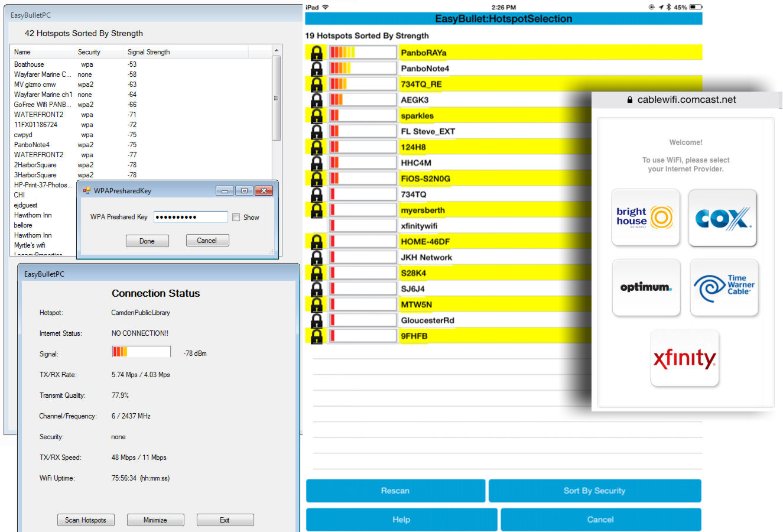The image size is (783, 532).
Task: Select the Boathouse hotspot row
Action: (141, 64)
